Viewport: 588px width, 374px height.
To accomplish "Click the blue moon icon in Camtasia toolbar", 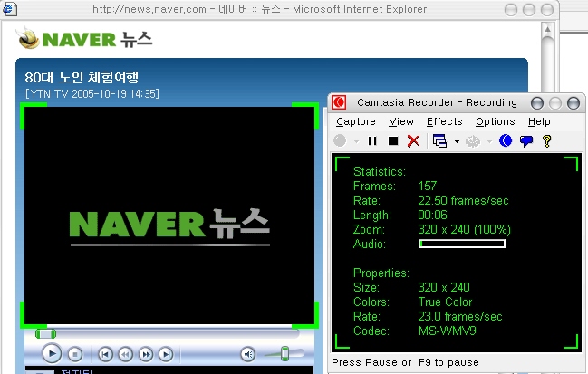I will [x=506, y=141].
